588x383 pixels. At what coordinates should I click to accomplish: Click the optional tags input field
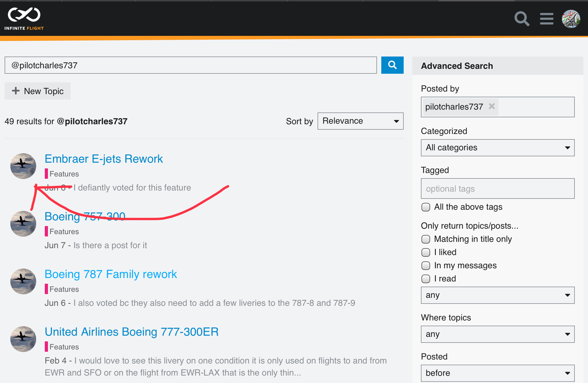tap(498, 188)
